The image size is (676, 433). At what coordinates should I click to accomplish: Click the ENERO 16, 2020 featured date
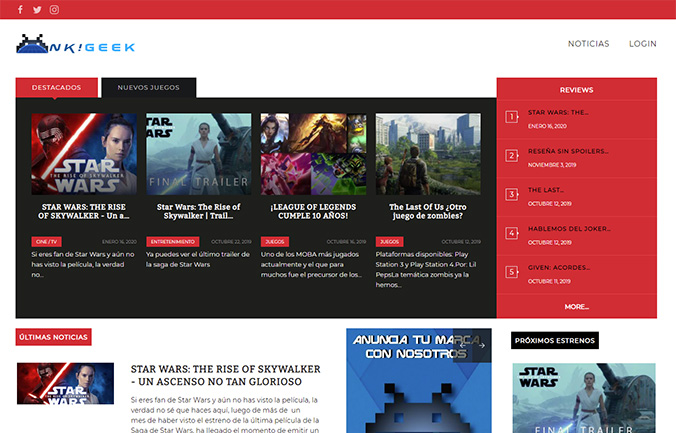coord(119,242)
